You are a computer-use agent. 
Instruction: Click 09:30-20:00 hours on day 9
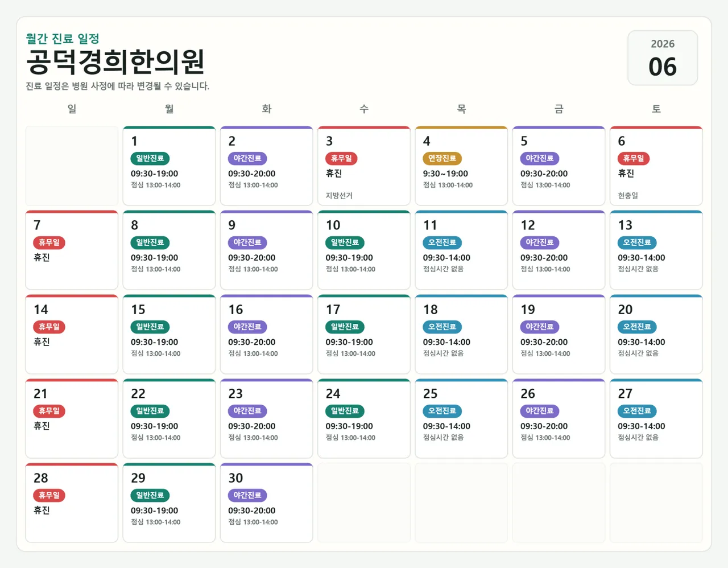(x=252, y=258)
